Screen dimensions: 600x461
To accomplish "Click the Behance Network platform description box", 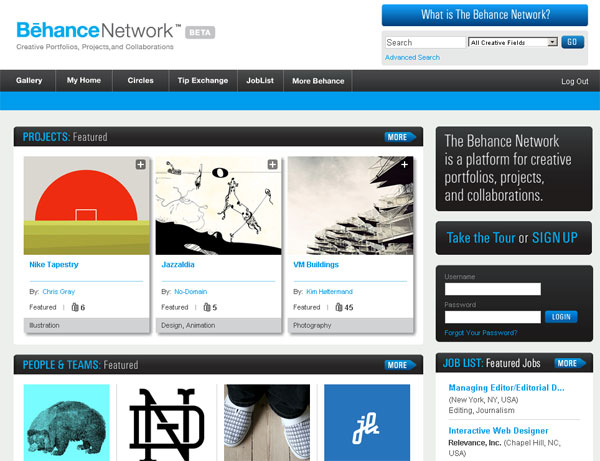I will pos(514,169).
